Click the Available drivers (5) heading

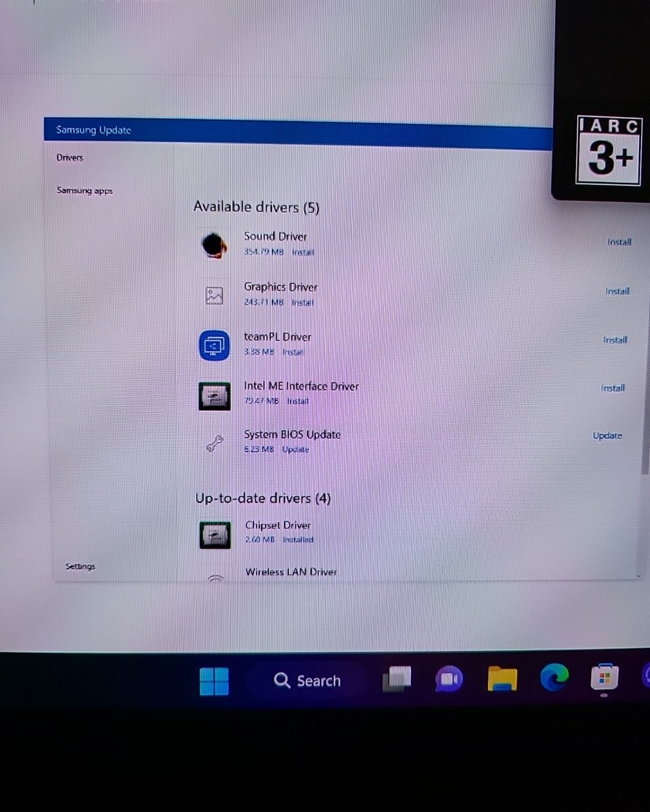257,207
